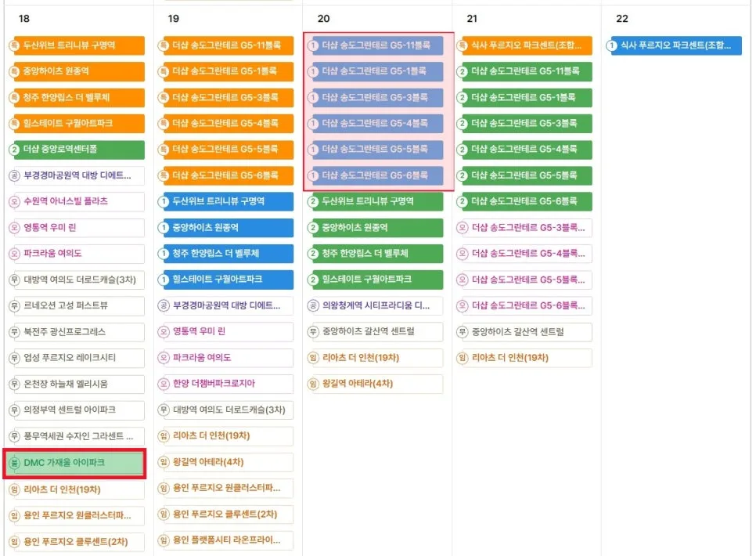Select 리아츠 더 인천(19차) on day 21

524,358
